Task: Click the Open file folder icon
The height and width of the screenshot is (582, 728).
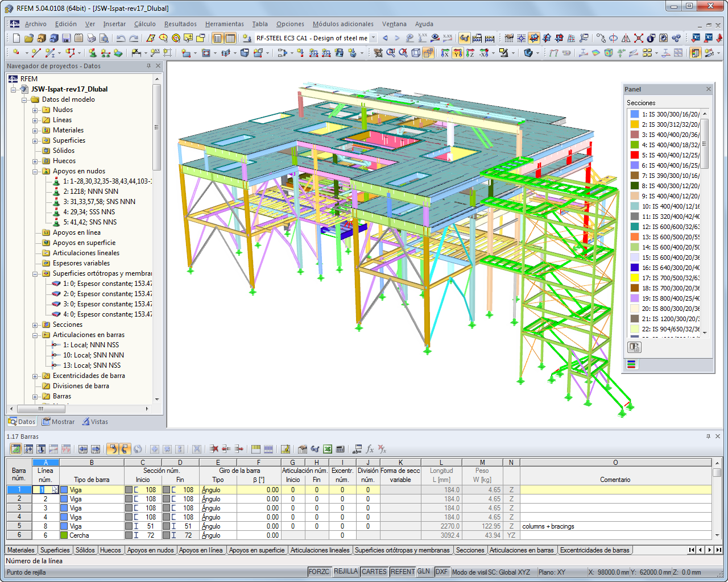Action: pyautogui.click(x=29, y=38)
